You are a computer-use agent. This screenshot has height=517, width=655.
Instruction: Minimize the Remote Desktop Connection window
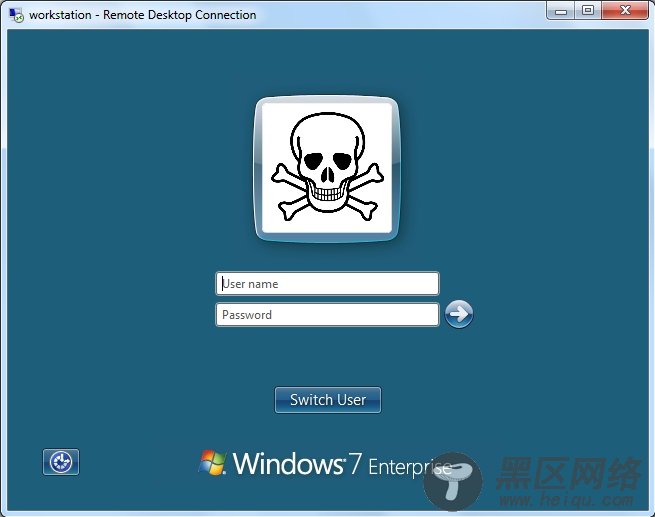pyautogui.click(x=561, y=11)
